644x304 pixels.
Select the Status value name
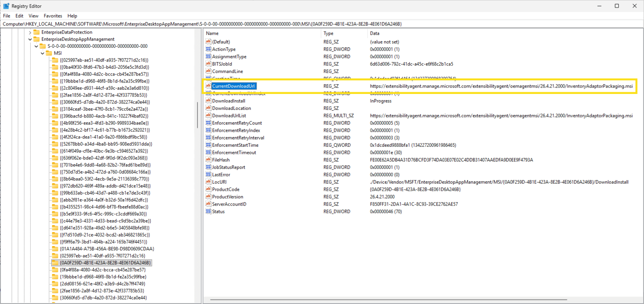tap(218, 211)
